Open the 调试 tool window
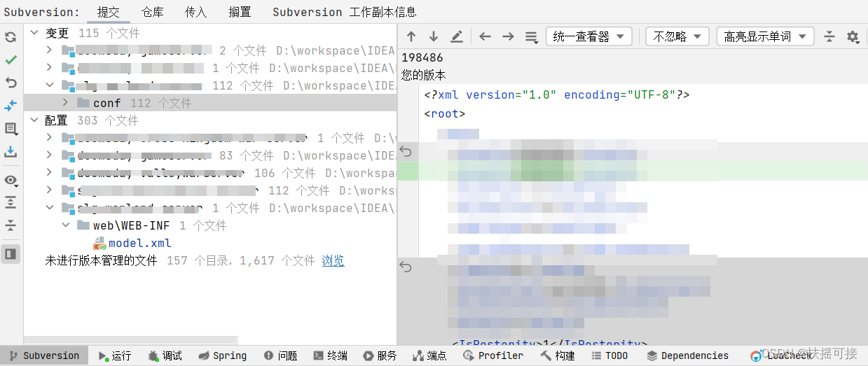Image resolution: width=868 pixels, height=366 pixels. coord(165,356)
